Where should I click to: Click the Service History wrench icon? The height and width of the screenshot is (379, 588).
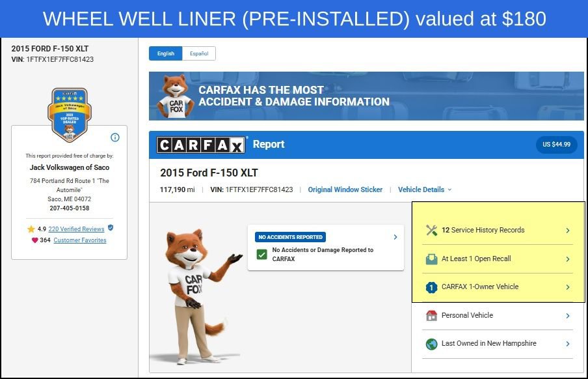pyautogui.click(x=432, y=230)
